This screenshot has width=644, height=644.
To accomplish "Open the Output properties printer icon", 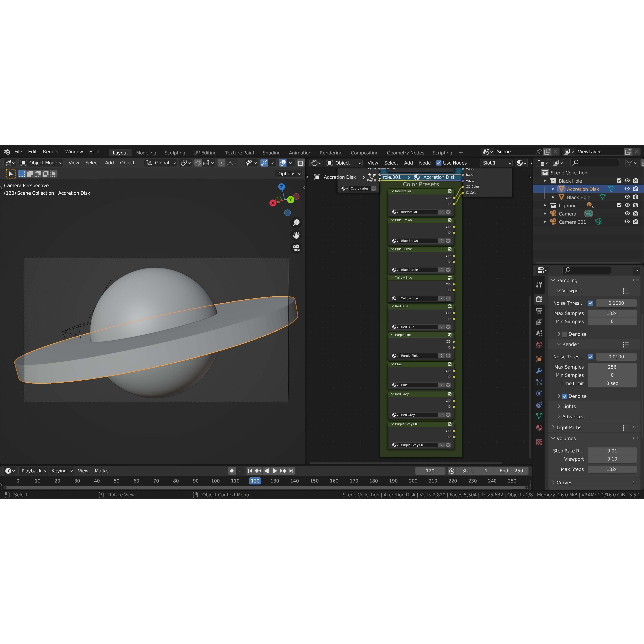I will (x=539, y=310).
